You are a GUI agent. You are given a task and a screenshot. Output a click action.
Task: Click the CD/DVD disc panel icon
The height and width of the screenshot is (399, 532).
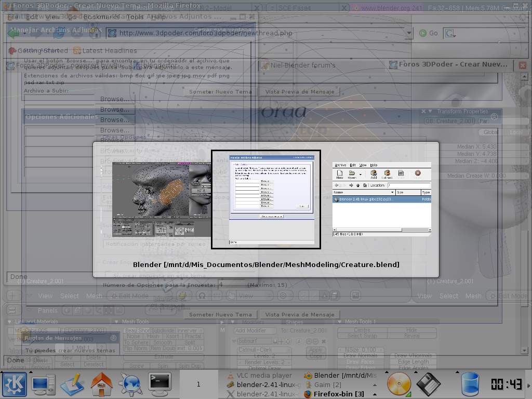pos(399,384)
